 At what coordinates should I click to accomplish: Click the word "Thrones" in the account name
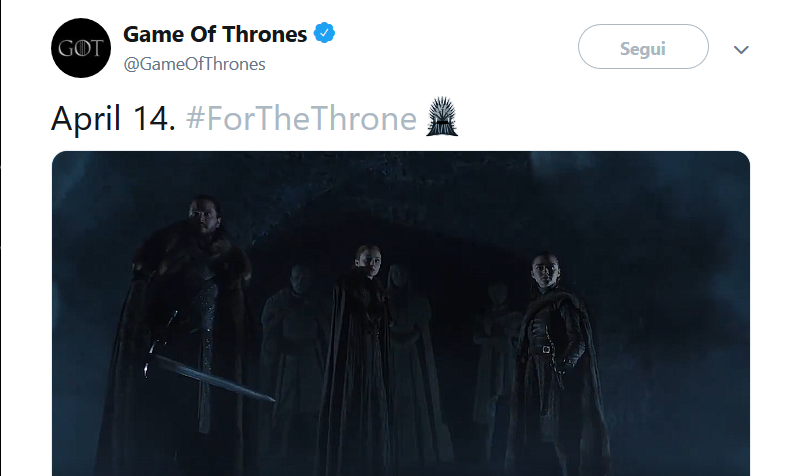pyautogui.click(x=268, y=34)
